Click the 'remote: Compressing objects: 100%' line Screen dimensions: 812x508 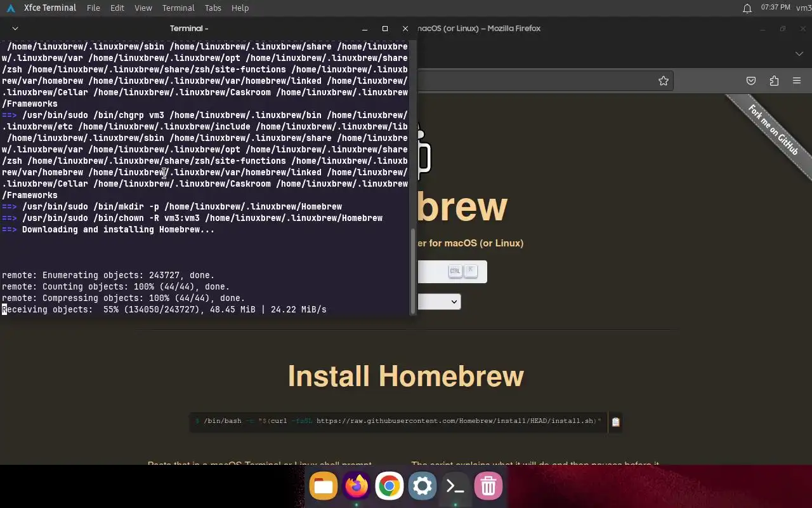[x=124, y=298]
